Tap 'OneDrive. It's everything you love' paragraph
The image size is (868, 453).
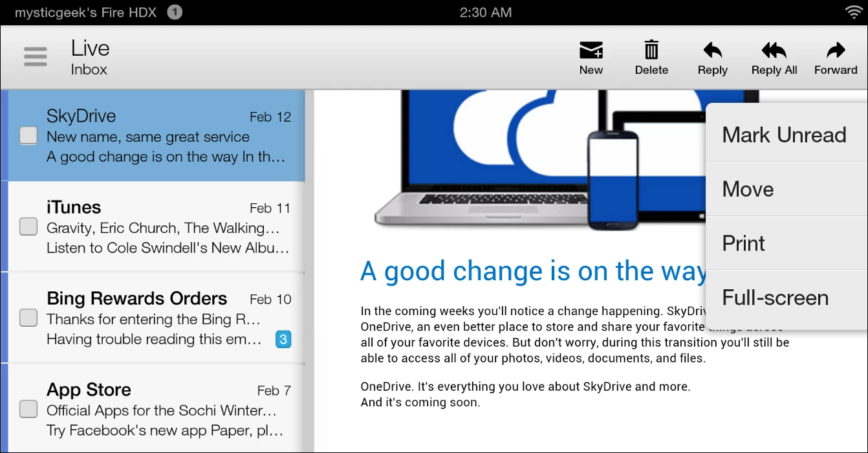tap(525, 394)
